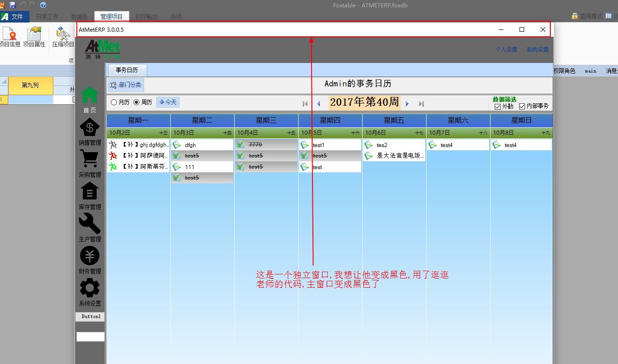
Task: Open the test4 entry under 10月8日
Action: tap(522, 145)
